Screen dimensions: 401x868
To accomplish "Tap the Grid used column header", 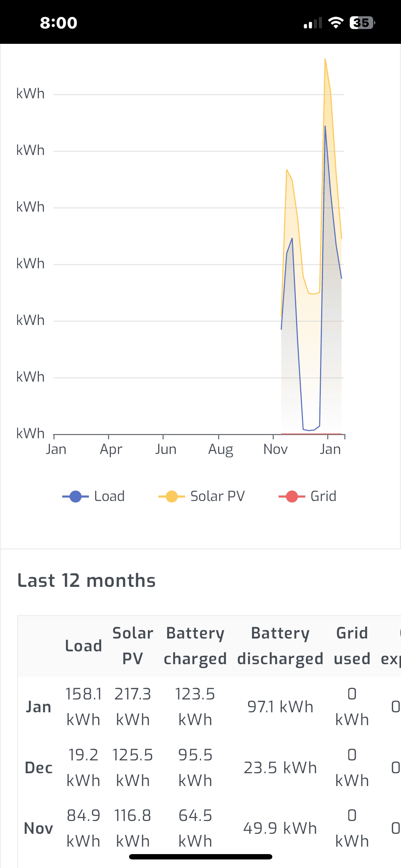I will 352,646.
